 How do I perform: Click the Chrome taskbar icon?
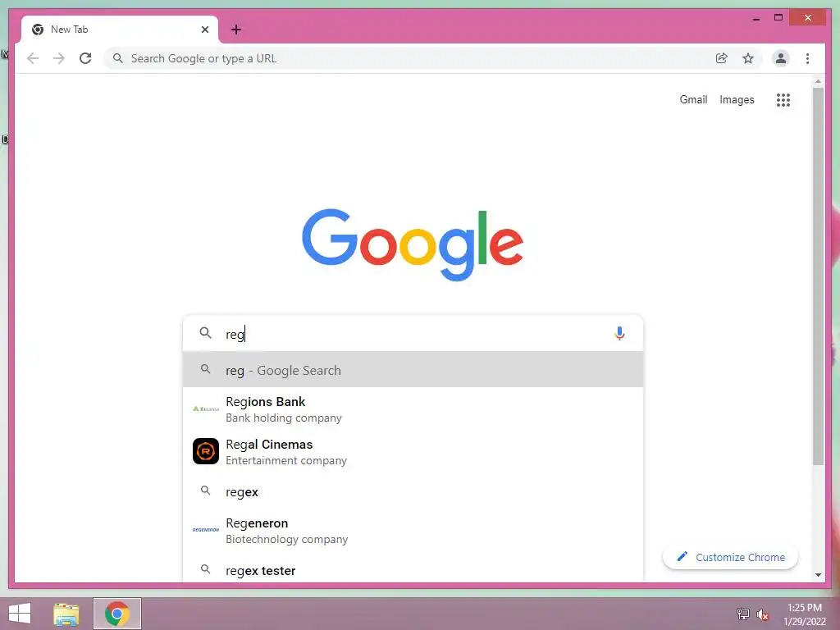click(x=116, y=614)
